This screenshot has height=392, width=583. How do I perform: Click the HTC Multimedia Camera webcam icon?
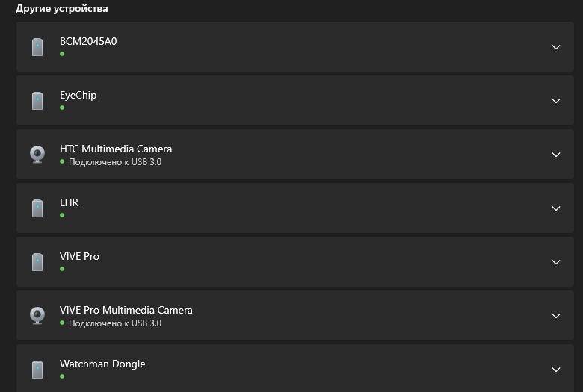coord(37,155)
